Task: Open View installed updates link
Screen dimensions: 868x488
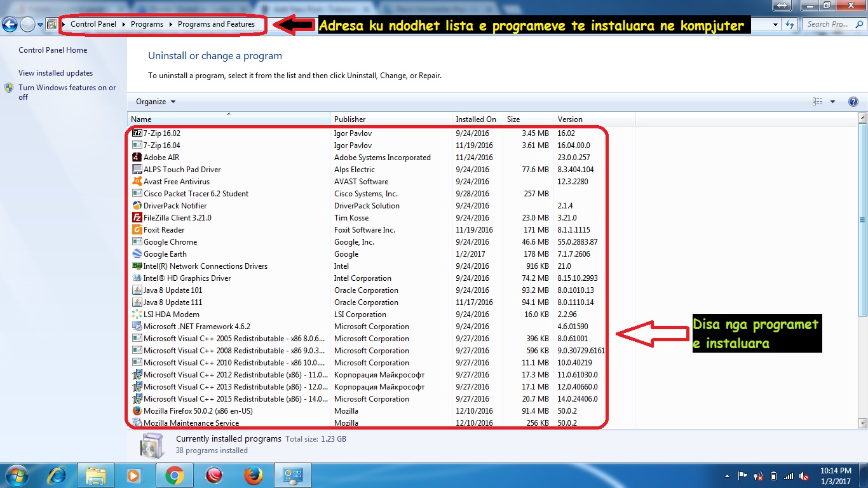Action: click(55, 73)
